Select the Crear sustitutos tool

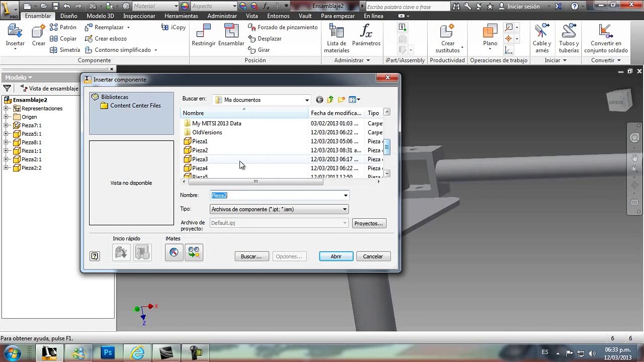coord(447,39)
